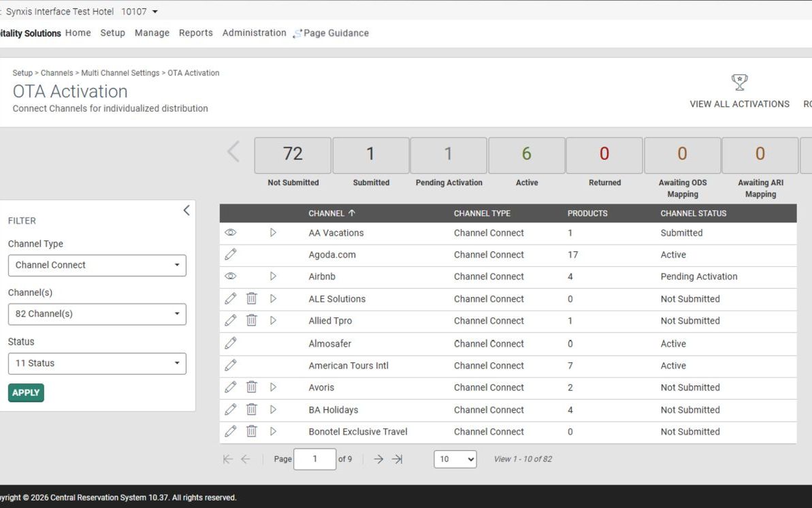View Airbnb channel details eye icon
This screenshot has width=812, height=508.
coord(231,276)
